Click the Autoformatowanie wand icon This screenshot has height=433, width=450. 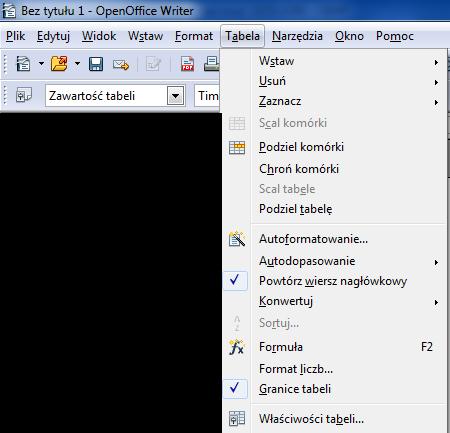237,239
